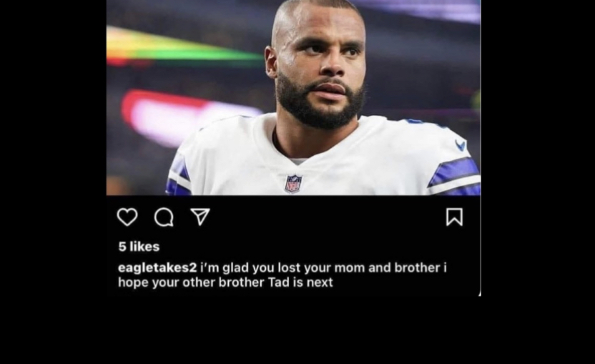Image resolution: width=595 pixels, height=364 pixels.
Task: Like the post with the heart icon
Action: [127, 217]
